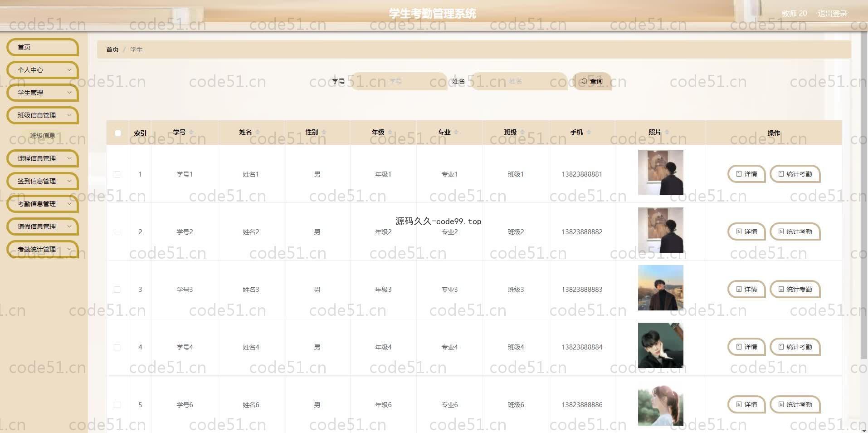Sort by 年级 column arrows

[x=390, y=133]
